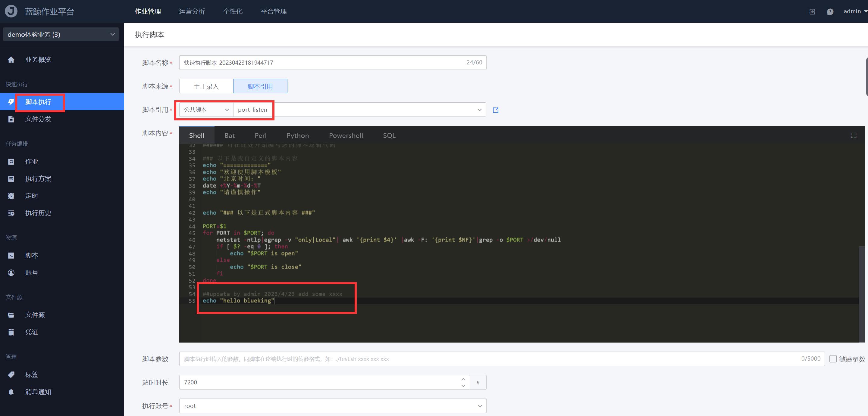Go to 消息通知 page

tap(38, 392)
